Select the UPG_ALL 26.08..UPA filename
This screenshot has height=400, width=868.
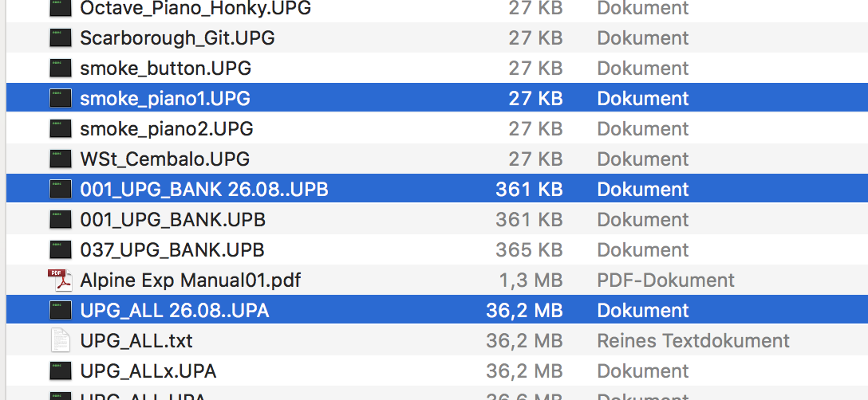tap(175, 311)
